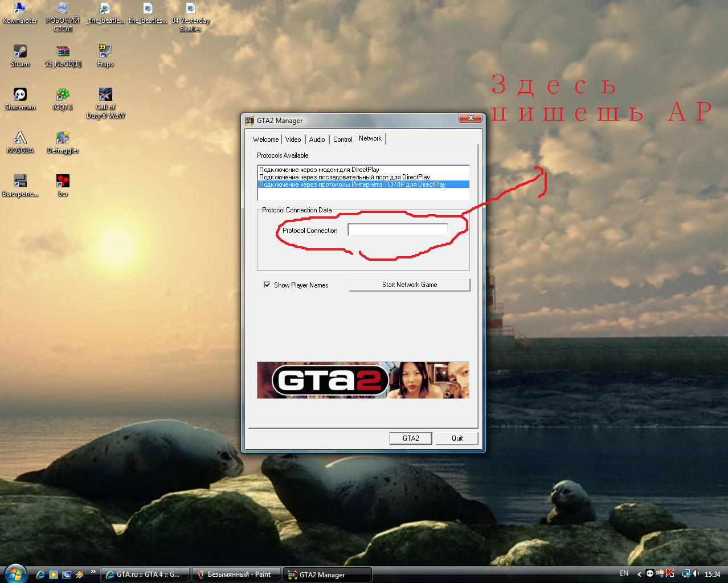The image size is (728, 583).
Task: Click the Show Desktop Quick Launch icon
Action: pos(67,574)
